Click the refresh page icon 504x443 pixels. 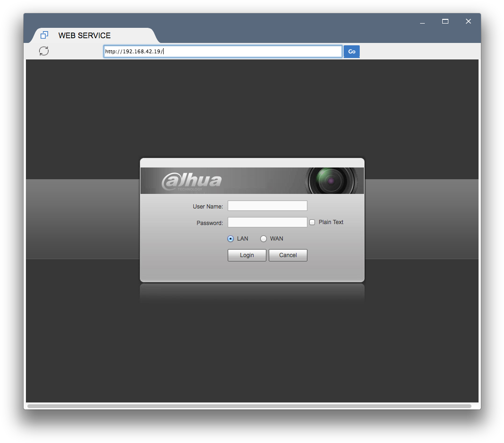click(x=44, y=51)
